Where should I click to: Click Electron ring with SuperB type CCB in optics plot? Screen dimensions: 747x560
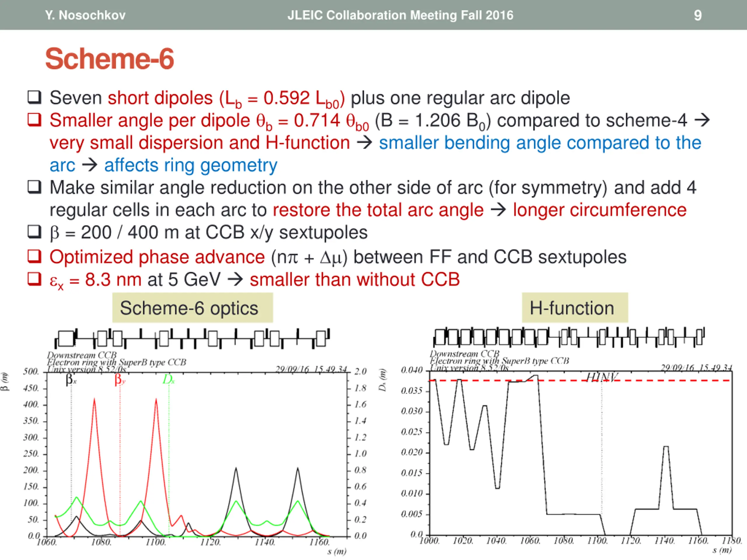click(116, 362)
